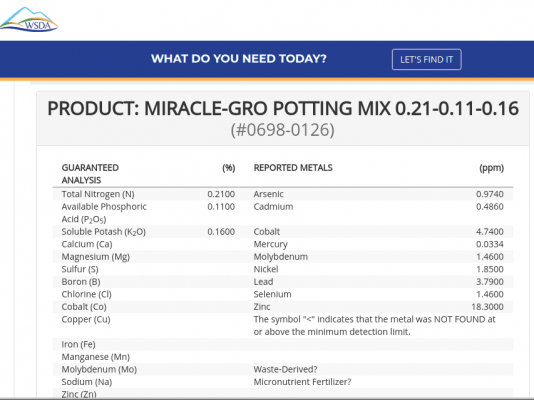Viewport: 534px width, 400px height.
Task: Click the WHAT DO YOU NEED TODAY? banner text
Action: click(239, 59)
